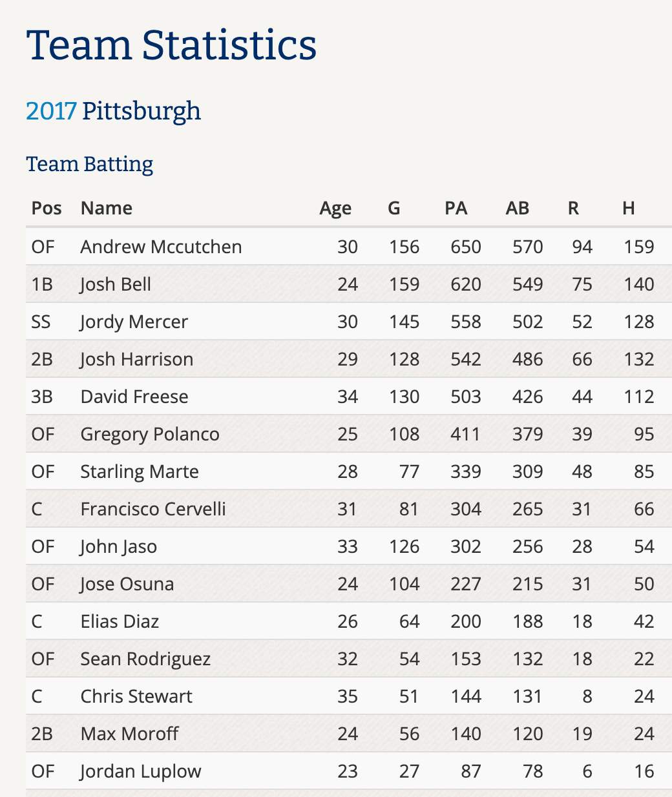672x797 pixels.
Task: Sort table by Pos column header
Action: point(47,208)
